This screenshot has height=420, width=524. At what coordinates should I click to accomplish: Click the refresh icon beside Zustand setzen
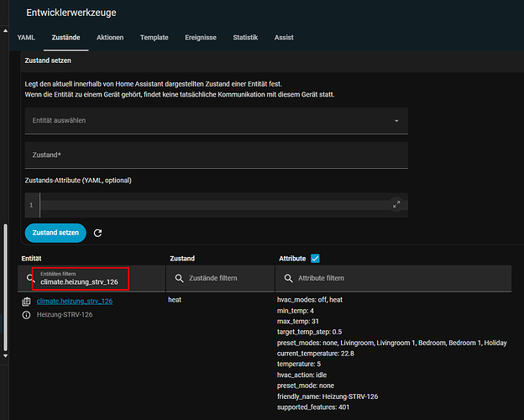coord(98,233)
